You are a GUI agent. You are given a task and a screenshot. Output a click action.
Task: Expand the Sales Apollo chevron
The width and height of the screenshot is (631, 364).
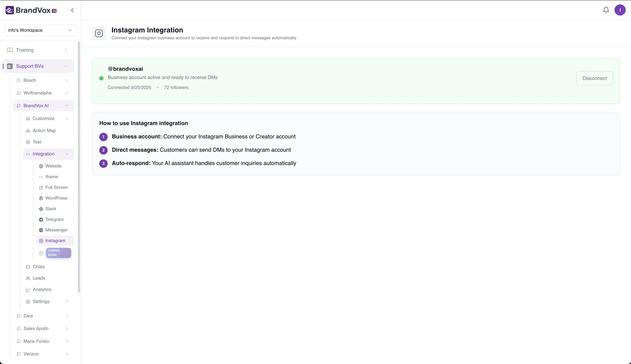pyautogui.click(x=67, y=328)
